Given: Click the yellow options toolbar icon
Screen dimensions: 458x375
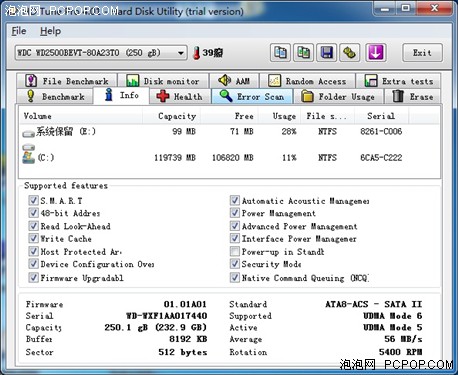Looking at the screenshot, I should [x=349, y=53].
